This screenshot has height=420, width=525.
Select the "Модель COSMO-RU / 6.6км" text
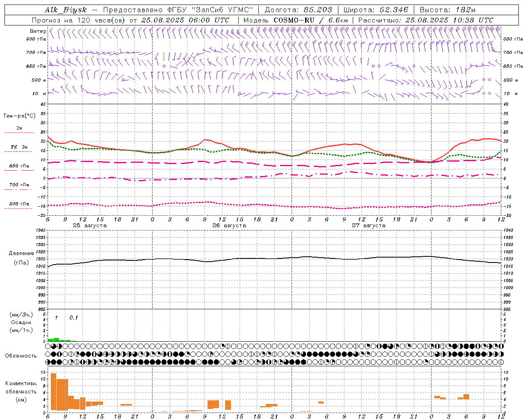point(295,20)
